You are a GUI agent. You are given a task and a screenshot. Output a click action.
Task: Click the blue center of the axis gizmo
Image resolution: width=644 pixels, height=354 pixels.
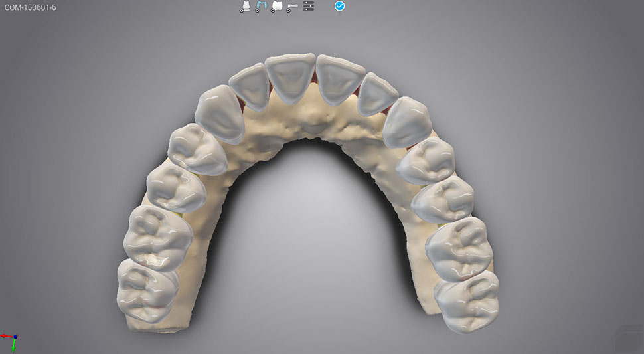click(x=15, y=337)
